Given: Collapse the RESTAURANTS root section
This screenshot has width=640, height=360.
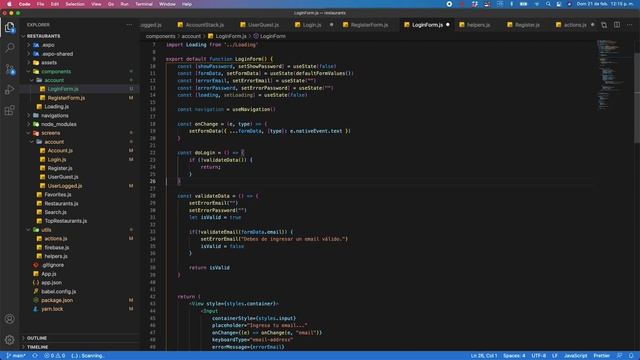Looking at the screenshot, I should click(x=43, y=36).
